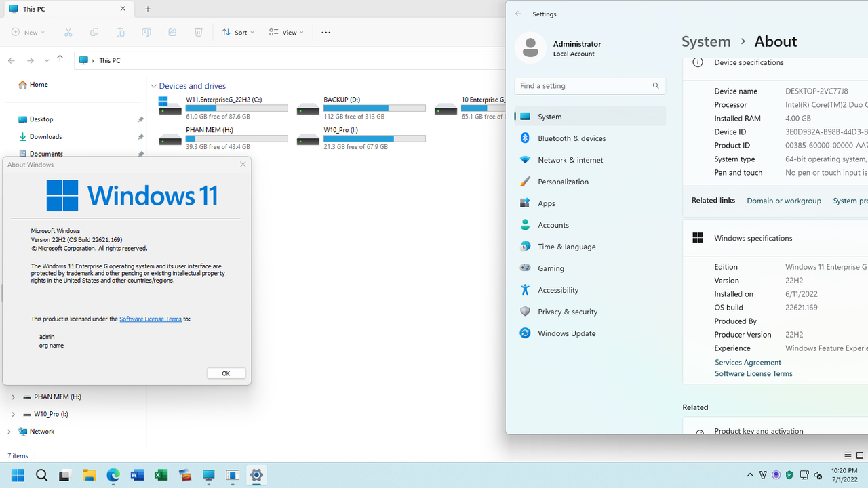Image resolution: width=868 pixels, height=488 pixels.
Task: Open Software License Terms link in Settings
Action: coord(753,373)
